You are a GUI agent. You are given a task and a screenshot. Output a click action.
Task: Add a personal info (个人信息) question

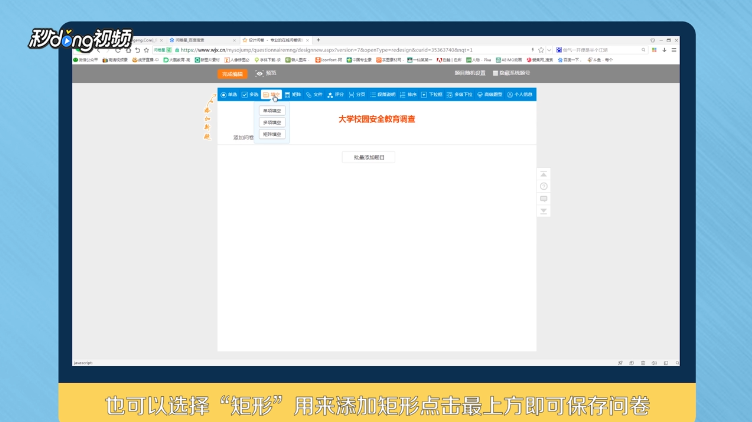(x=520, y=95)
